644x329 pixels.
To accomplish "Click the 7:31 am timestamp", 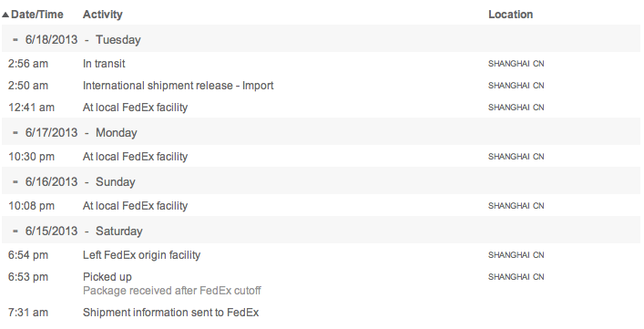I will [x=28, y=313].
